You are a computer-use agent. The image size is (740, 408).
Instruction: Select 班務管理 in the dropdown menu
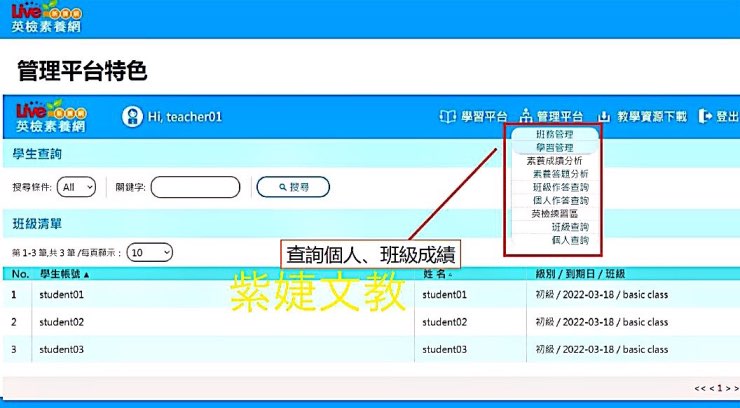pyautogui.click(x=555, y=134)
